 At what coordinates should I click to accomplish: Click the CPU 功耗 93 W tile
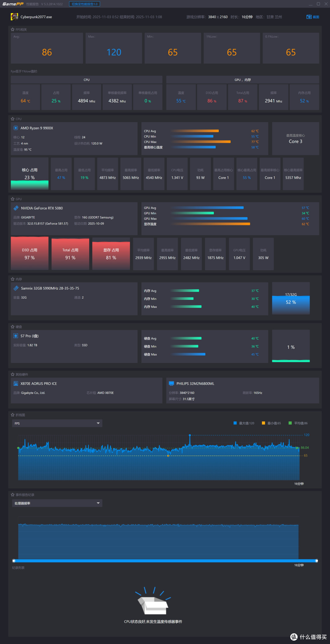pos(200,174)
